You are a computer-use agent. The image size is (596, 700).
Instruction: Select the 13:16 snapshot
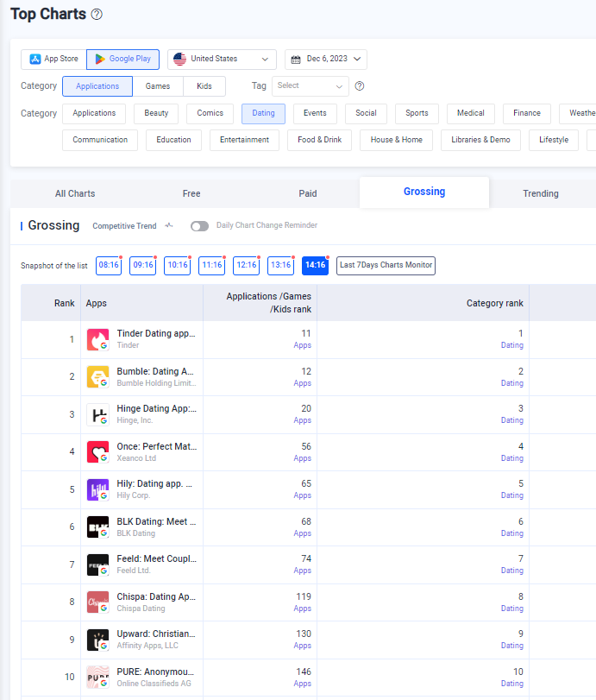[x=280, y=266]
